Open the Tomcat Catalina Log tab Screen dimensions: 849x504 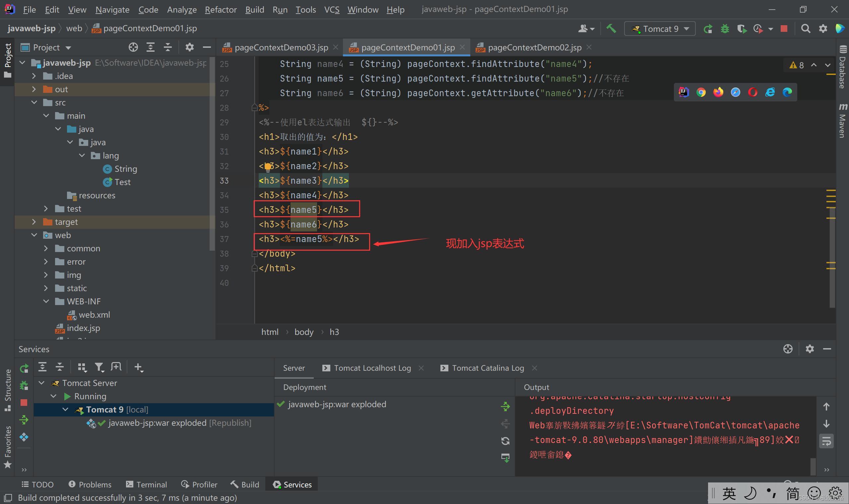488,368
